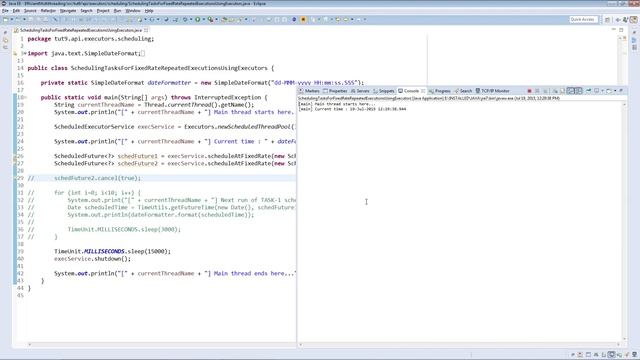Toggle Pin Console button
This screenshot has width=640, height=360.
point(588,91)
